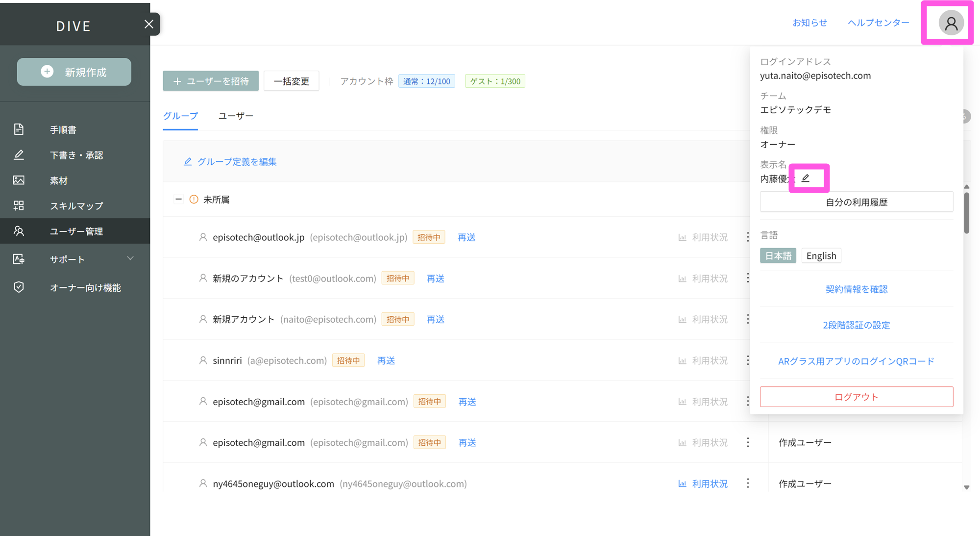Image resolution: width=980 pixels, height=536 pixels.
Task: Close the DIVE sidebar with X
Action: pyautogui.click(x=149, y=24)
